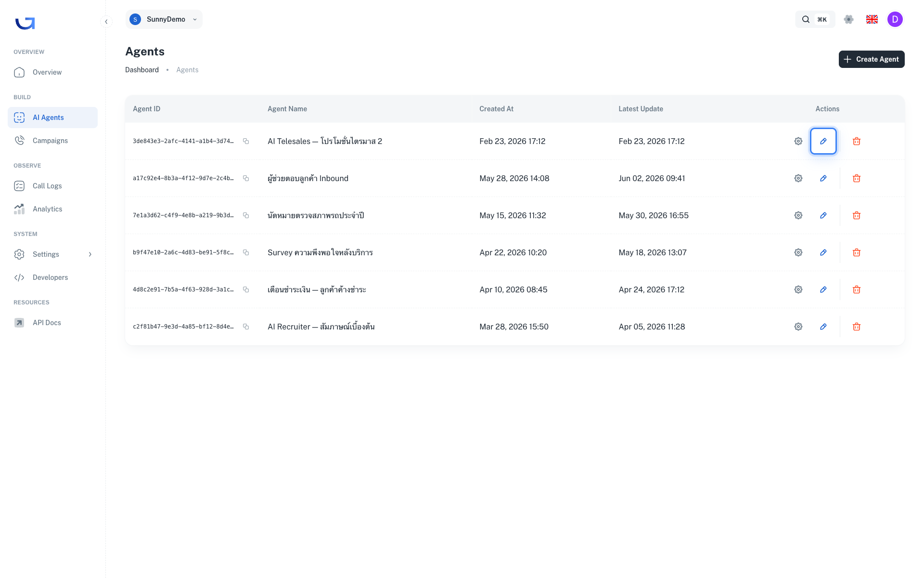Open Call Logs in sidebar
924x578 pixels.
(x=53, y=186)
